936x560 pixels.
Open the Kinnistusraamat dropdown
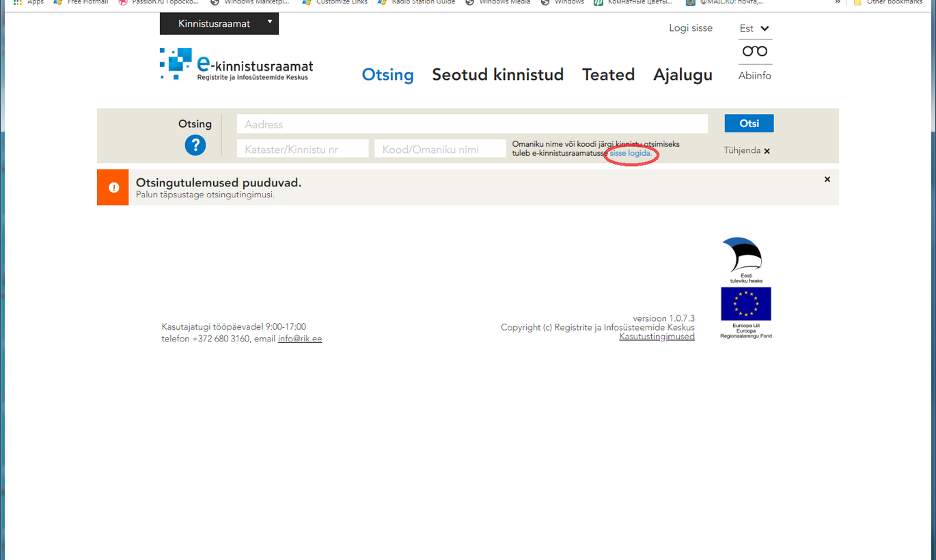click(219, 23)
